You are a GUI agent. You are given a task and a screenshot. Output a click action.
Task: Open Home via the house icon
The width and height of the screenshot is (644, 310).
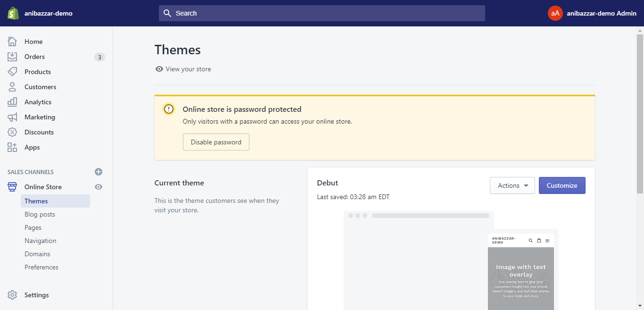point(12,42)
